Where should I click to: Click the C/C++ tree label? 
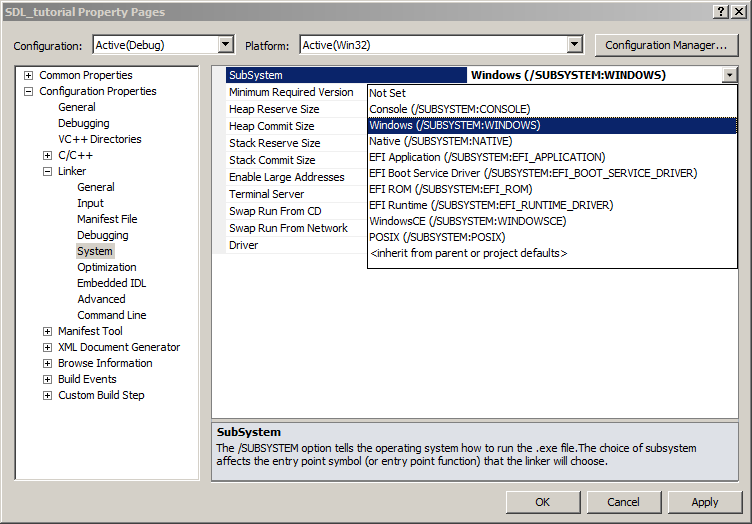coord(75,155)
